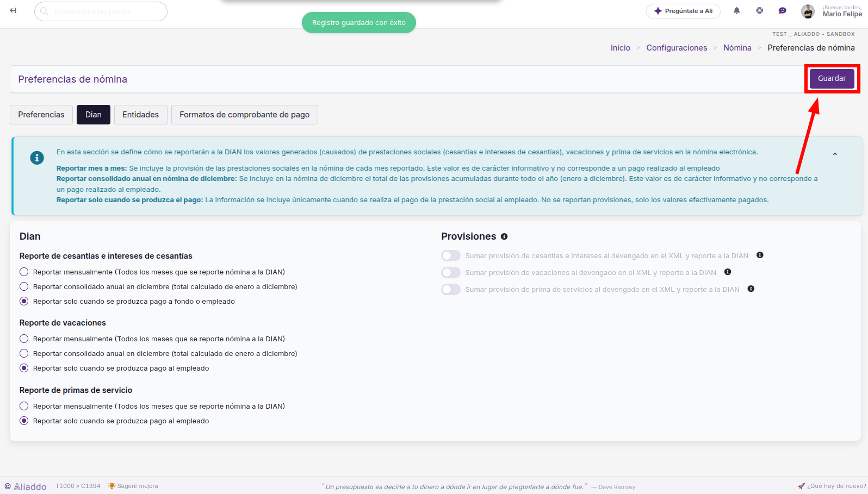Click info icon beside vacaciones provision toggle

pos(728,272)
